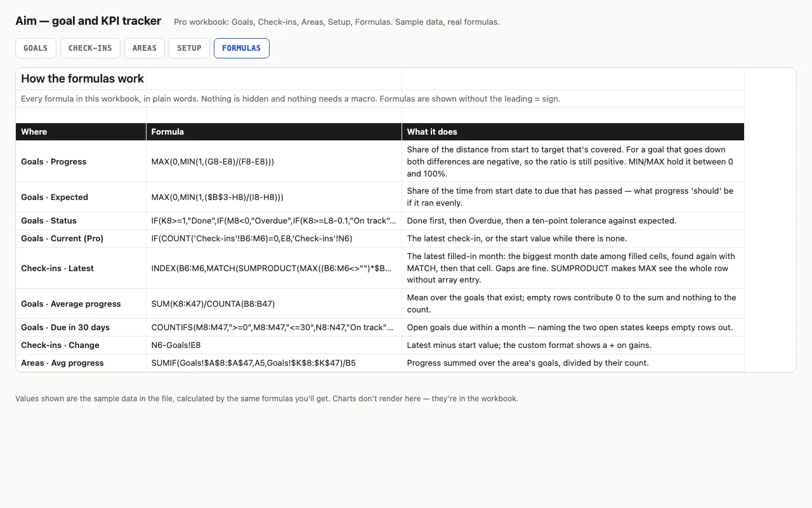Click description 'Open goals due within a month'
The height and width of the screenshot is (508, 812).
click(573, 328)
